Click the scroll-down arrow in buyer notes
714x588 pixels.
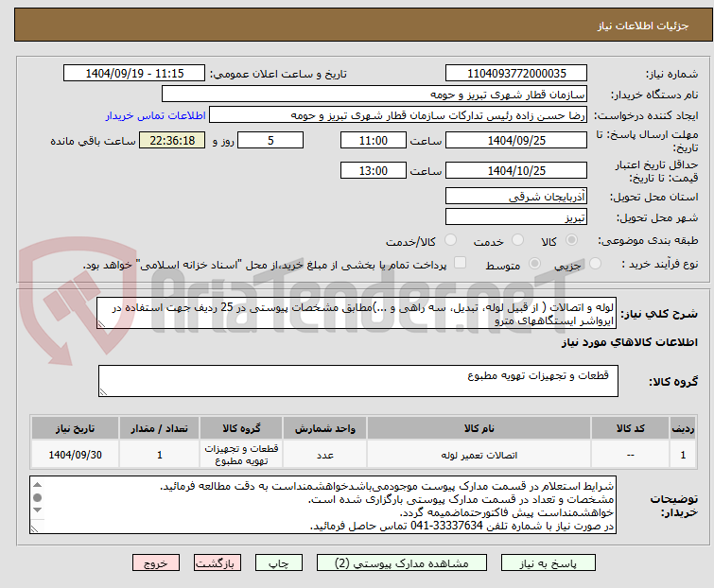38,510
